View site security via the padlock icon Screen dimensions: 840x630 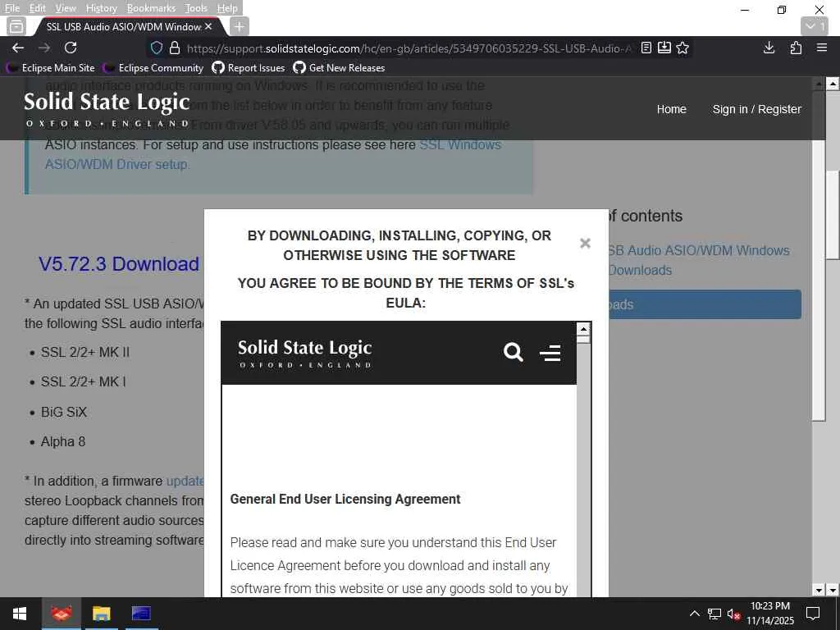(175, 48)
